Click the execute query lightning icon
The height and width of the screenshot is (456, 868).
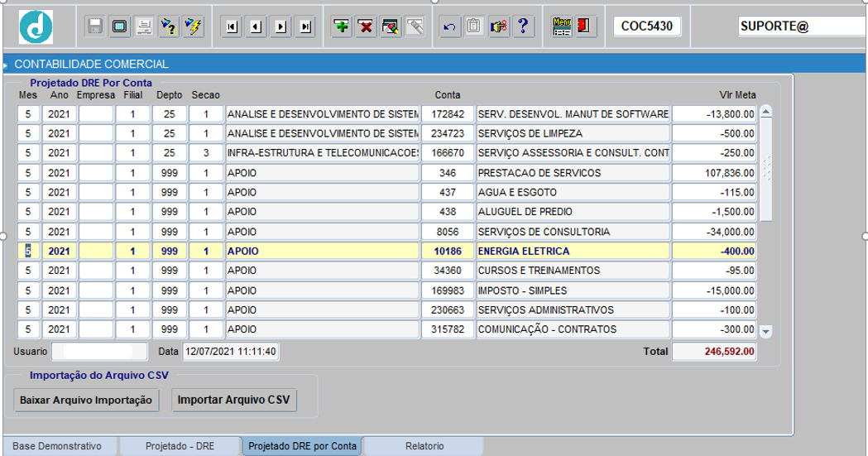click(x=193, y=26)
